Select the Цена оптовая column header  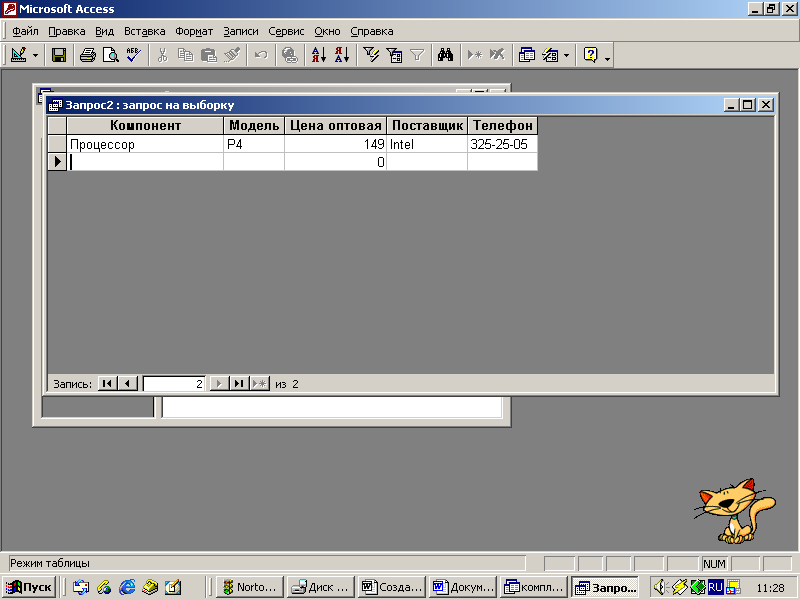coord(335,126)
